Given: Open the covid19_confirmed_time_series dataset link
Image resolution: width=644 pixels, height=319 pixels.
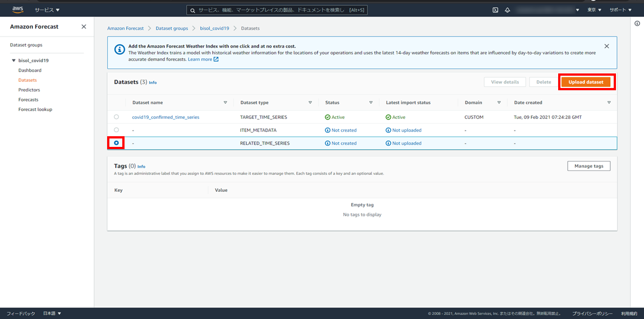Looking at the screenshot, I should tap(165, 117).
